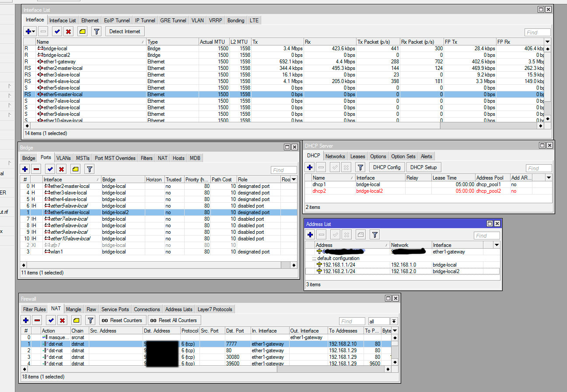This screenshot has height=392, width=567.
Task: Select 192.168.2.1/24 address row
Action: (402, 271)
